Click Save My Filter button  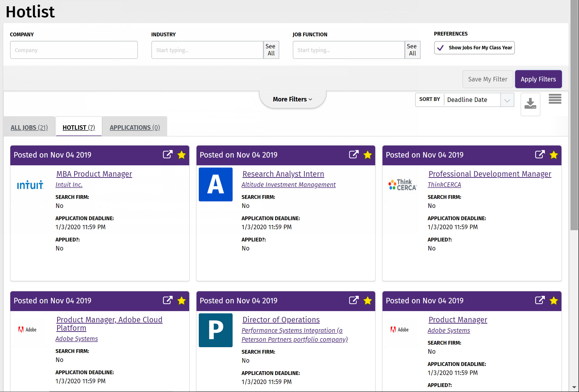pyautogui.click(x=488, y=79)
